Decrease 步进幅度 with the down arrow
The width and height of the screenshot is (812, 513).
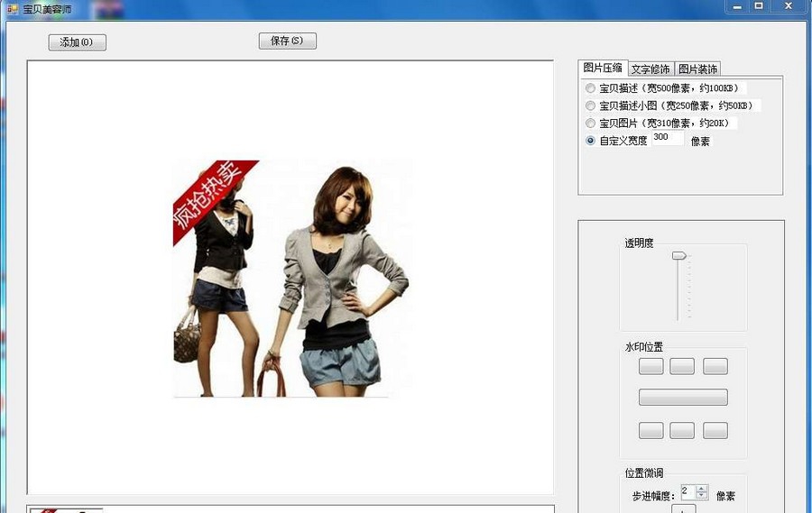702,495
